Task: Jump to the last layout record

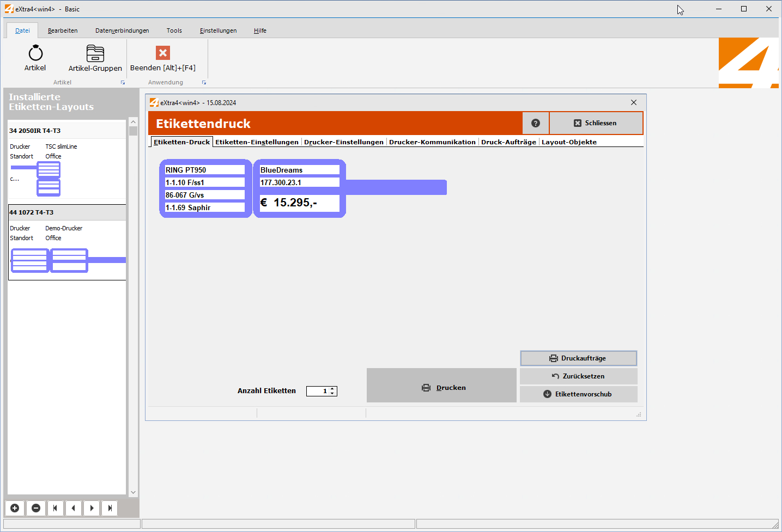Action: pos(110,508)
